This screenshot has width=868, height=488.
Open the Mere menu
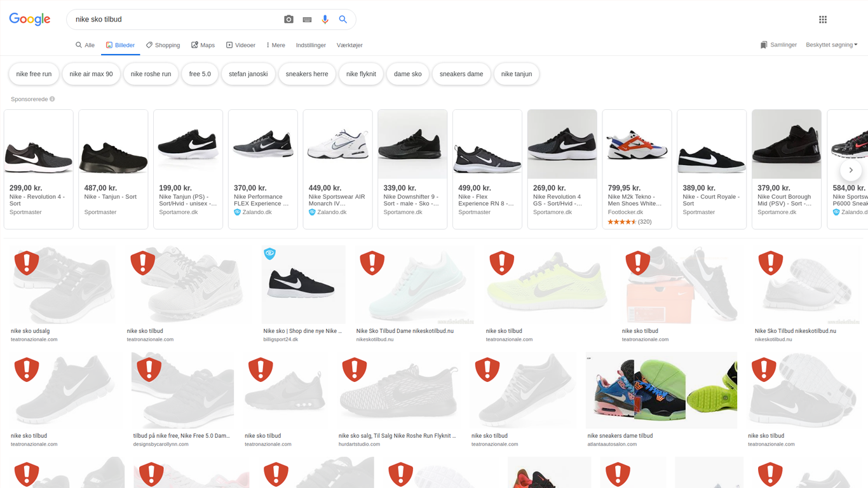(275, 45)
